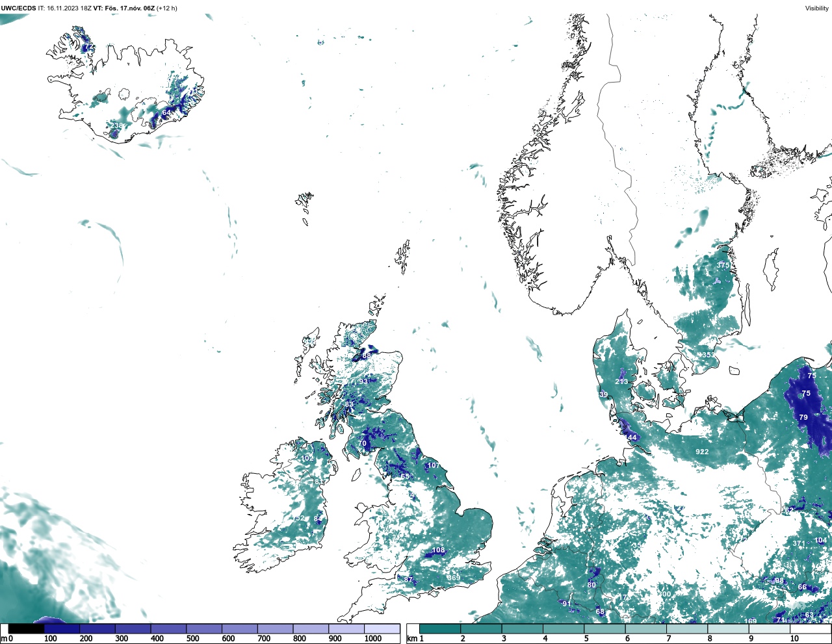This screenshot has width=832, height=644.
Task: Click the "70" value over southwest Scotland
Action: 363,444
